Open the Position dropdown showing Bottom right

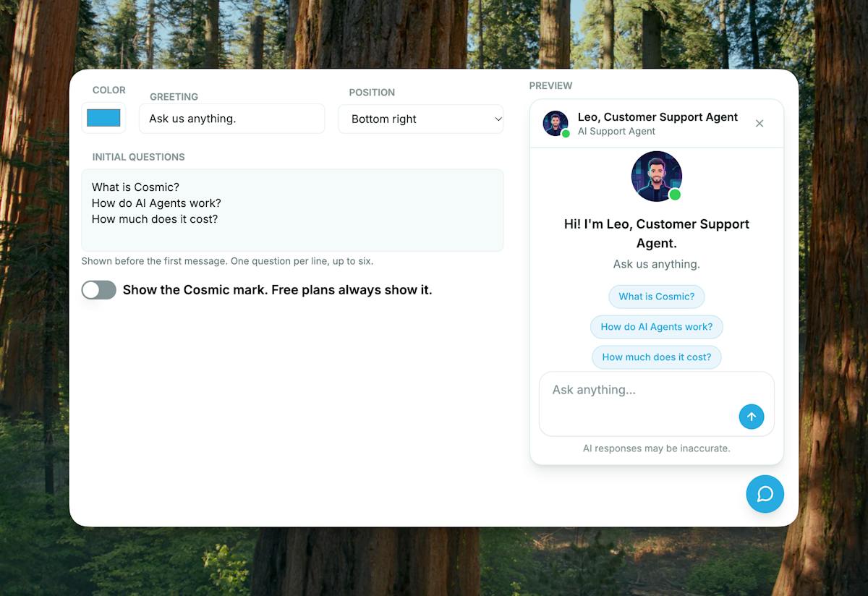pos(421,119)
